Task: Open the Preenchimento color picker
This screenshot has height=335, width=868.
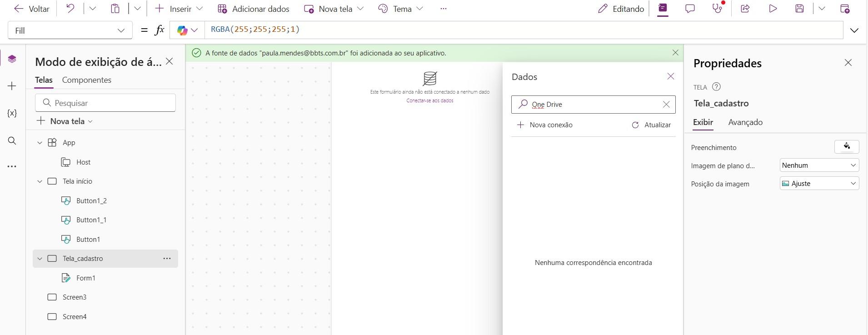Action: pyautogui.click(x=847, y=147)
